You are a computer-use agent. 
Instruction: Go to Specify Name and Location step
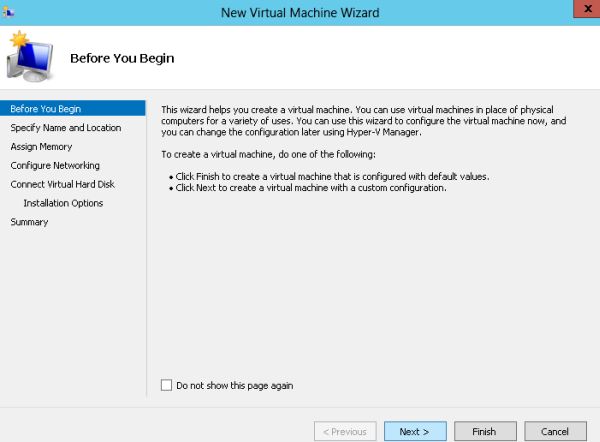[x=66, y=128]
